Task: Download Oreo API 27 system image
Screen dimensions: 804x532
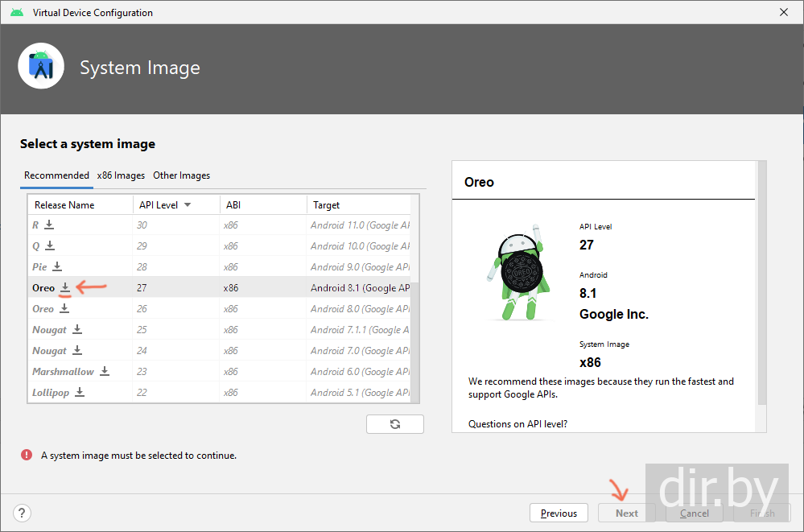Action: (x=65, y=287)
